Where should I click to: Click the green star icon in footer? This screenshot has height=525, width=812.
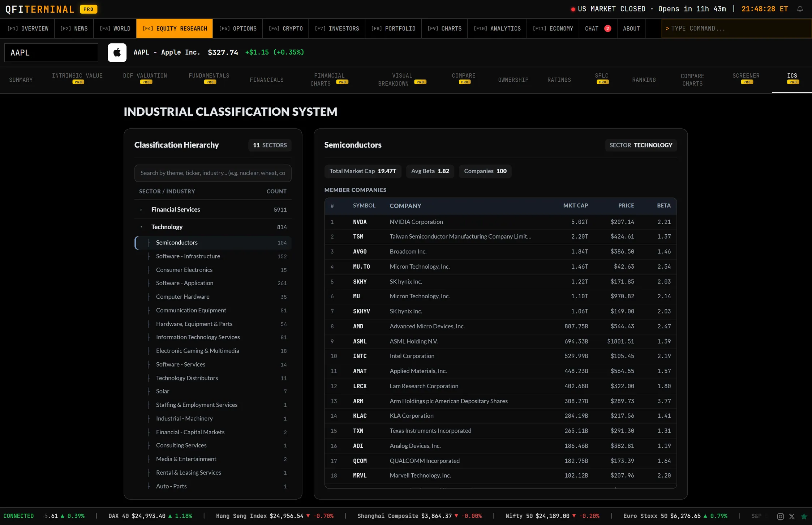coord(804,516)
